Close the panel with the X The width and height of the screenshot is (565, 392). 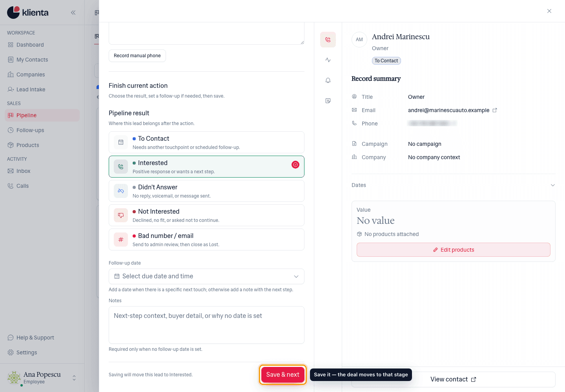[x=549, y=11]
